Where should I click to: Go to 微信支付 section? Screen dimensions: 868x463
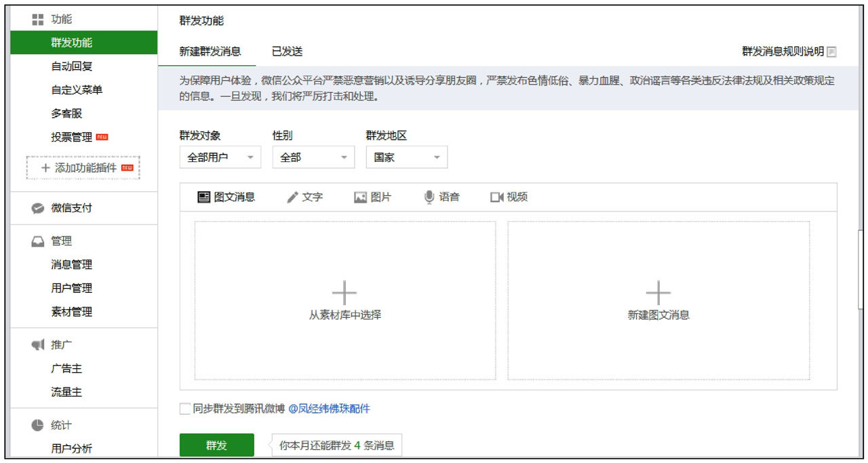[72, 208]
